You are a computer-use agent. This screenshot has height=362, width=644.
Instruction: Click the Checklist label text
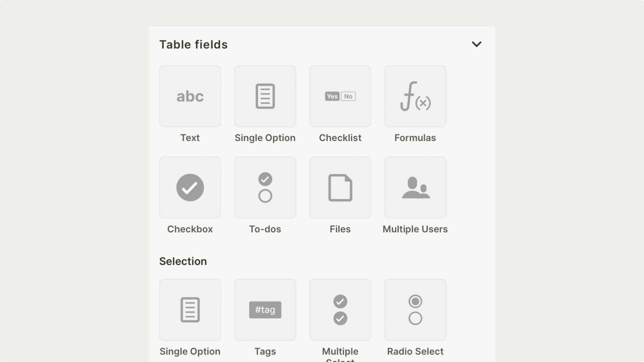(340, 138)
